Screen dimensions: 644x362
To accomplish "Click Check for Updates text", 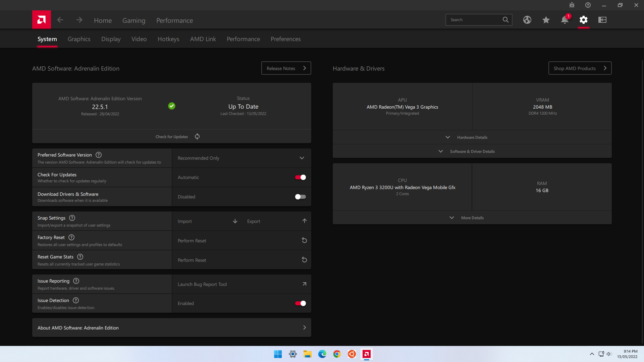I will point(172,137).
